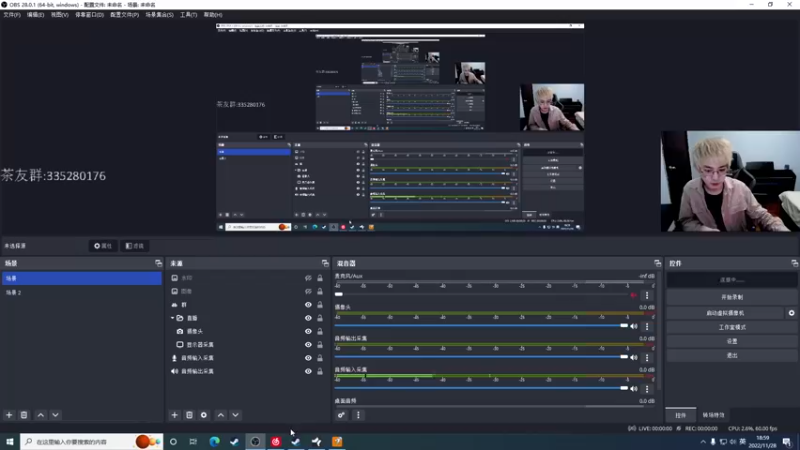Open the 视图(V) menu
Image resolution: width=800 pixels, height=450 pixels.
coord(60,15)
